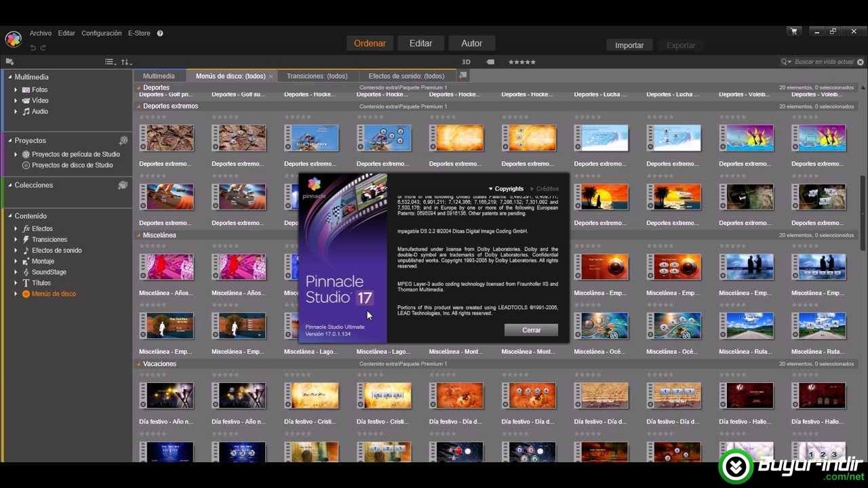Image resolution: width=868 pixels, height=488 pixels.
Task: Select the Efectos fx icon
Action: (x=26, y=228)
